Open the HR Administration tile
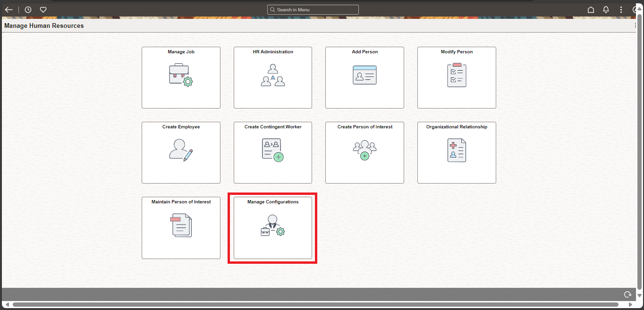 tap(272, 77)
